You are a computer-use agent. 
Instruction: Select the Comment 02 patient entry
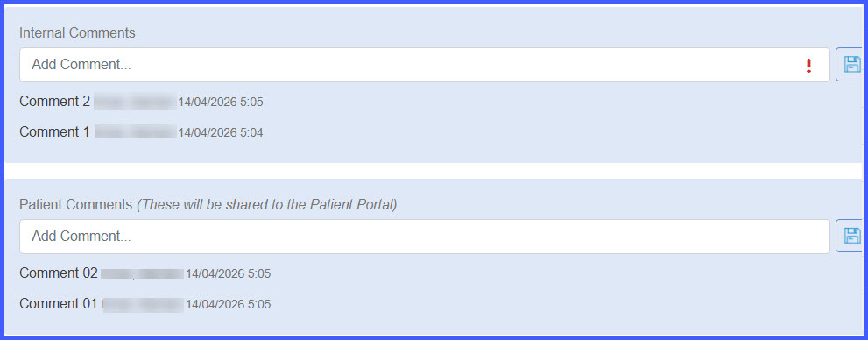click(x=58, y=273)
